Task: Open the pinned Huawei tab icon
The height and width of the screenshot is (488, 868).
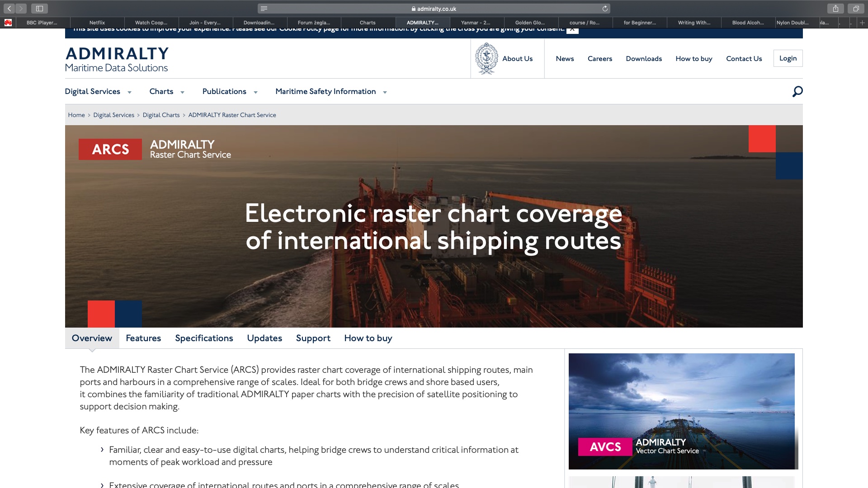Action: (x=8, y=23)
